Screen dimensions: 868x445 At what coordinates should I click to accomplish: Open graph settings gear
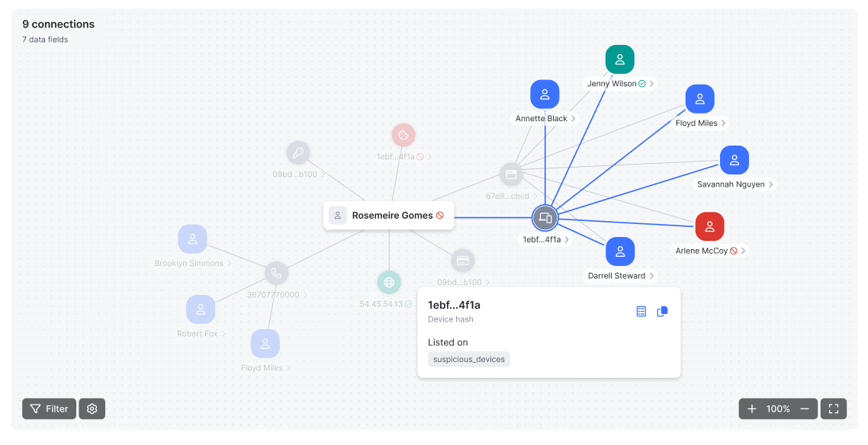point(92,409)
